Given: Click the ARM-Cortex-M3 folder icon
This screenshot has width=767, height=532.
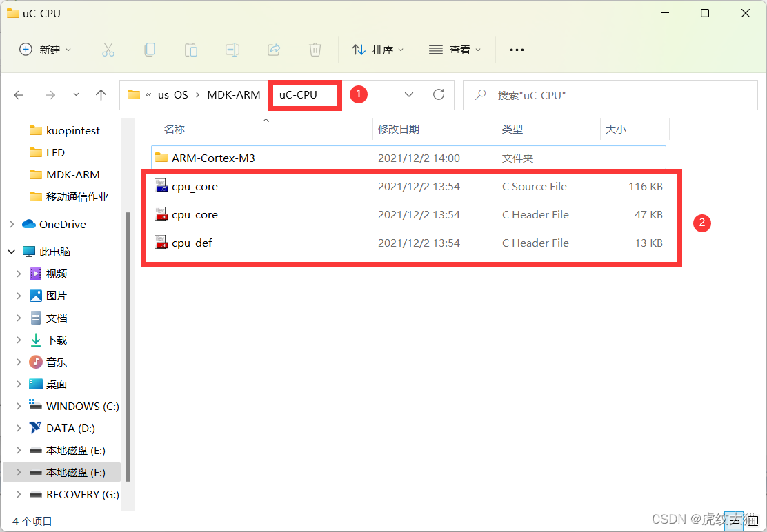Looking at the screenshot, I should coord(161,157).
